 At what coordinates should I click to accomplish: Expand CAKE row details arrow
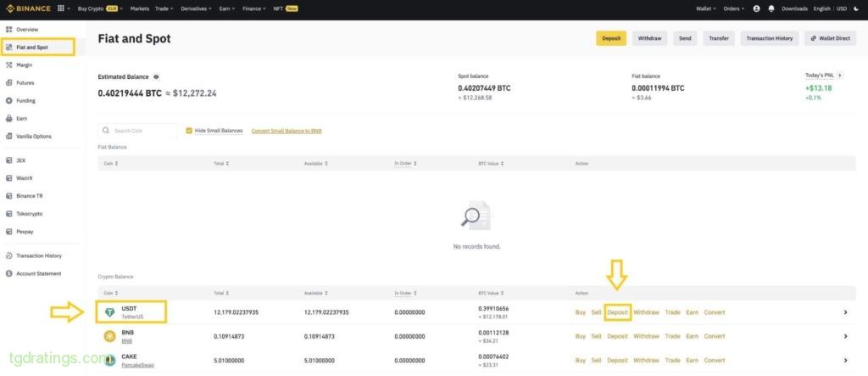click(845, 361)
